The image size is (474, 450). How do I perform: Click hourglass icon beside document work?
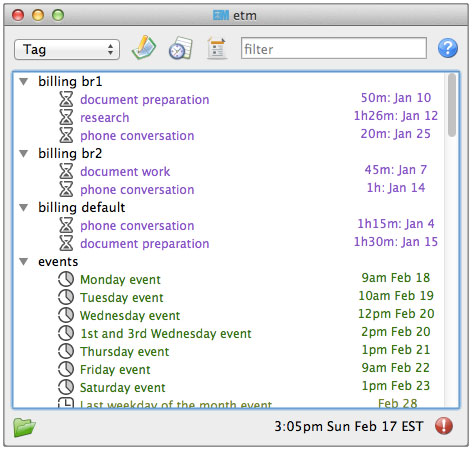click(66, 171)
